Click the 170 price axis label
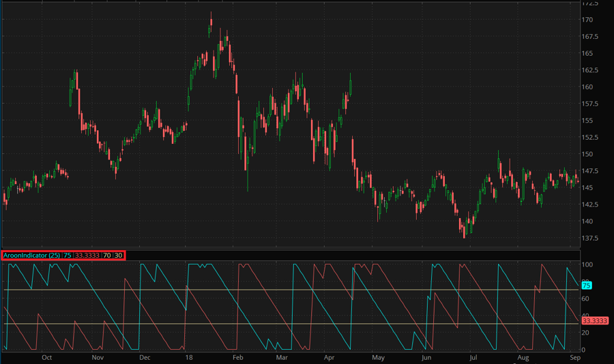The image size is (614, 364). tap(587, 19)
